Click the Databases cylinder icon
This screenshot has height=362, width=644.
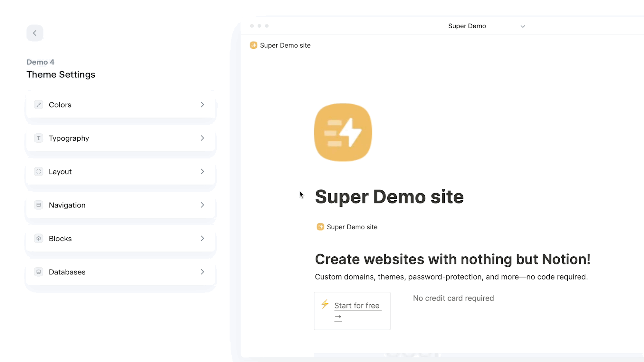(x=39, y=272)
